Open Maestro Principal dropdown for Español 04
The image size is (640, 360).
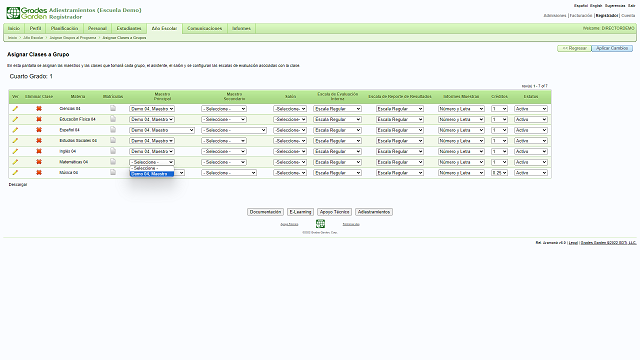(x=162, y=130)
